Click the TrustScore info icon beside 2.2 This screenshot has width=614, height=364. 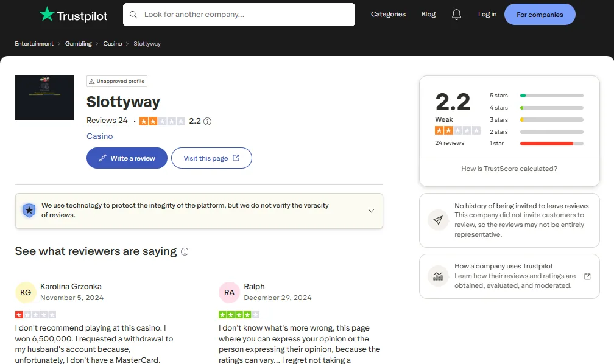pos(208,121)
